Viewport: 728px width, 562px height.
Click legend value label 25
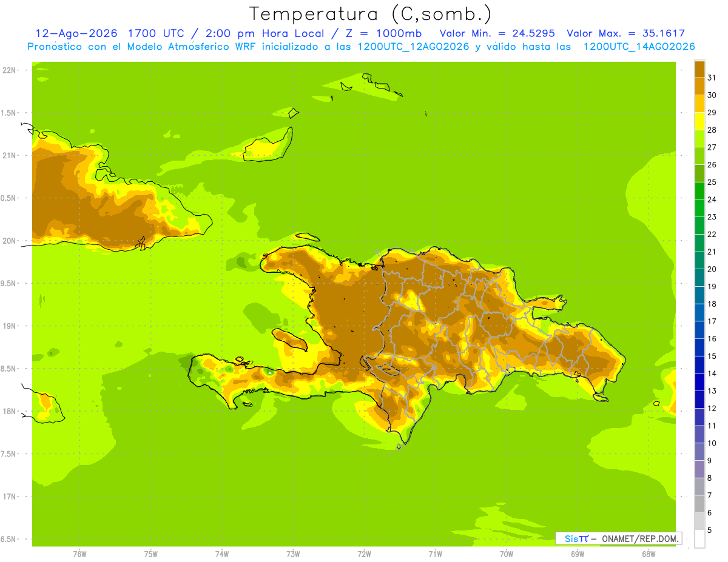click(x=712, y=182)
